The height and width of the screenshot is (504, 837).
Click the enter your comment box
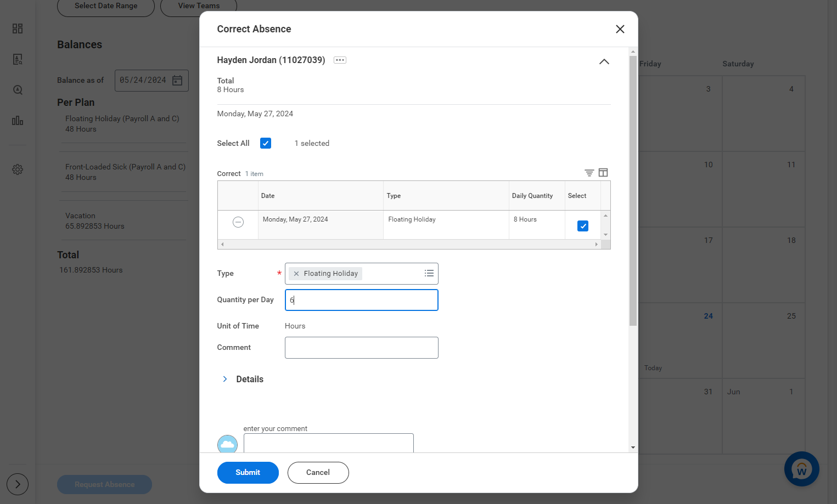click(x=328, y=443)
